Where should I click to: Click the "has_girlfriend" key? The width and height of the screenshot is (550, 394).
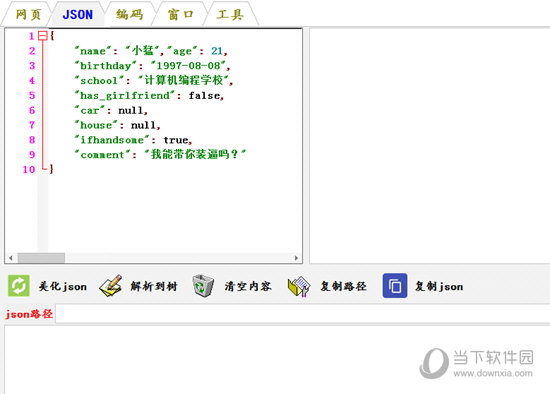point(124,95)
